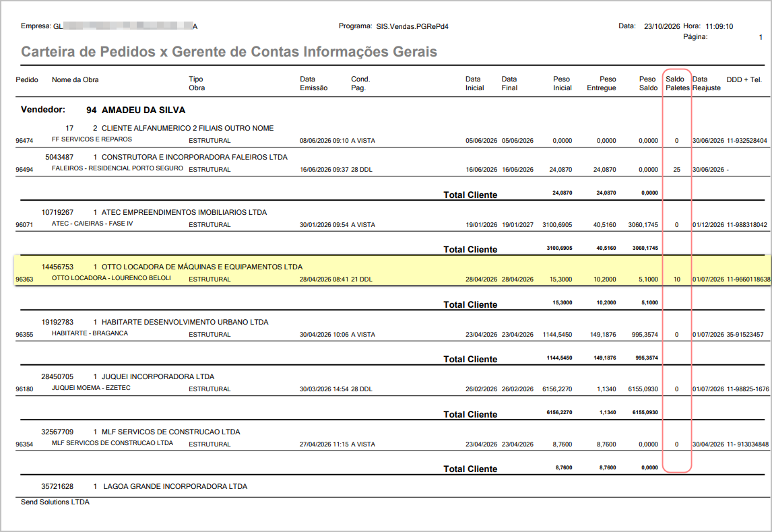Viewport: 772px width, 532px height.
Task: Select the 'Pedido' column header
Action: 26,79
